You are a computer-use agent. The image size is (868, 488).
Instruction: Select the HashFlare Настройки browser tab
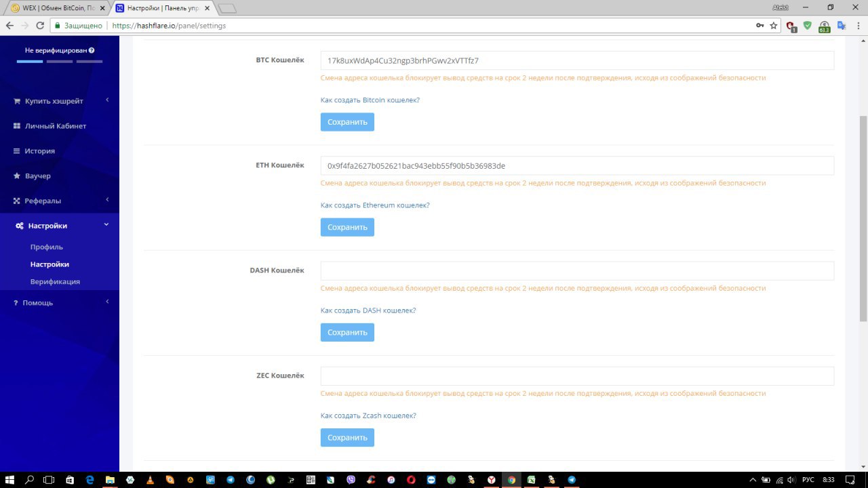tap(163, 8)
